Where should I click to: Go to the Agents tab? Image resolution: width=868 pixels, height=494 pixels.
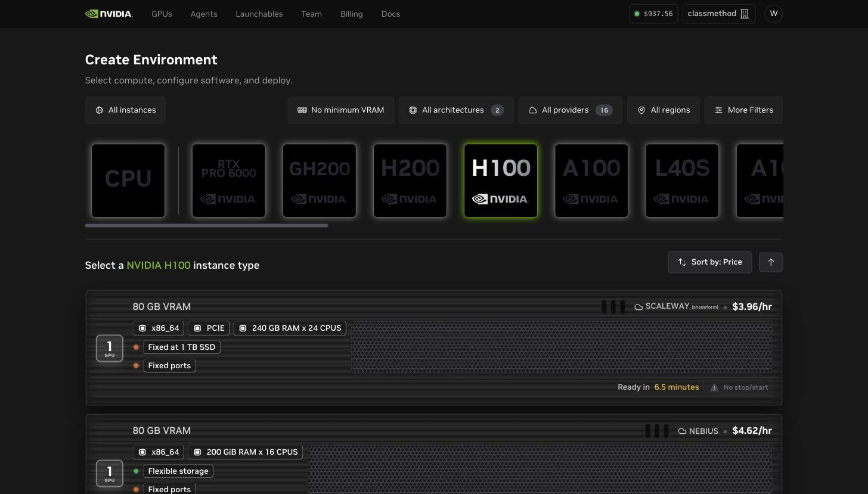(x=204, y=14)
